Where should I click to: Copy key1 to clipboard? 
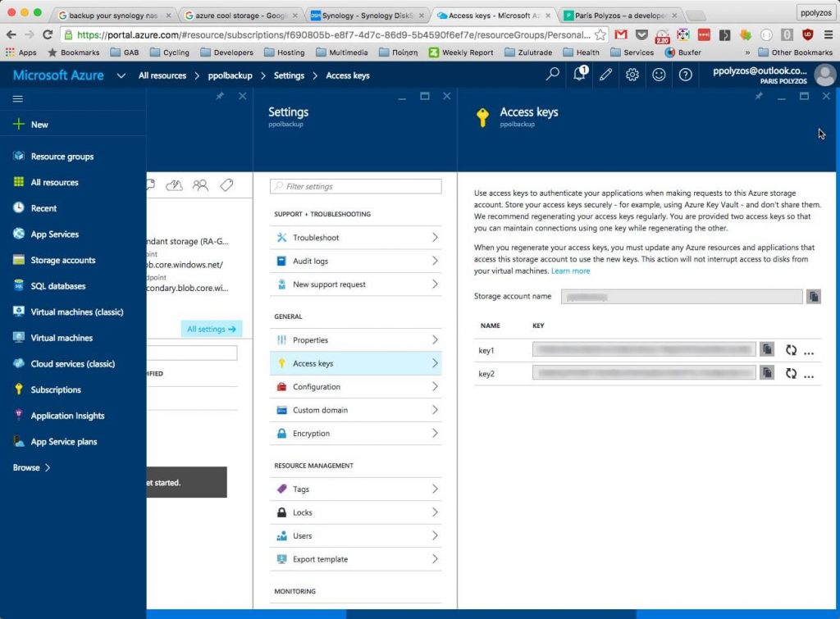tap(767, 349)
